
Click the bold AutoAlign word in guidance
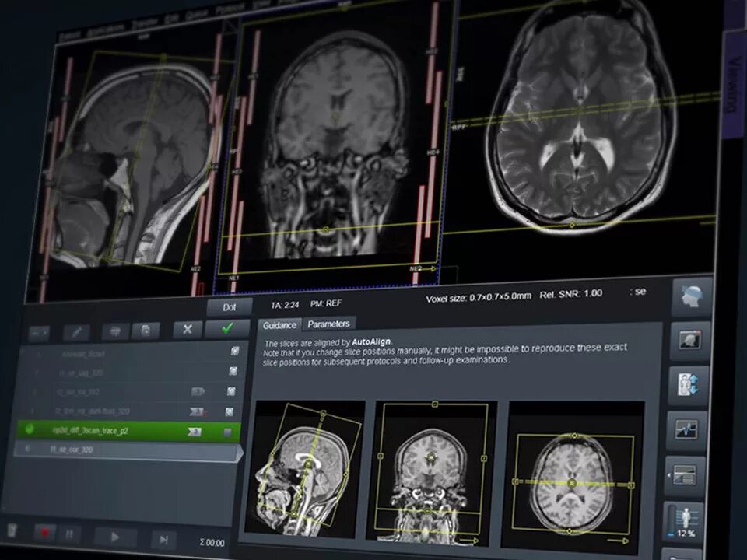point(371,342)
